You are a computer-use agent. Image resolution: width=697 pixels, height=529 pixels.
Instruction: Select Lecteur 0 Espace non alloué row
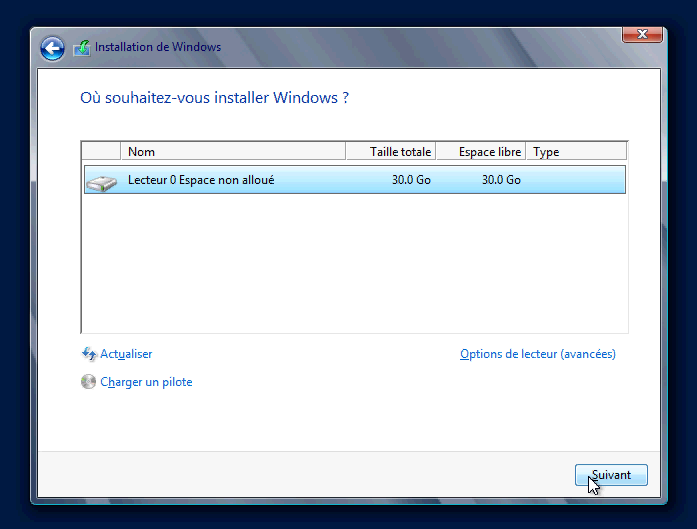(x=355, y=180)
